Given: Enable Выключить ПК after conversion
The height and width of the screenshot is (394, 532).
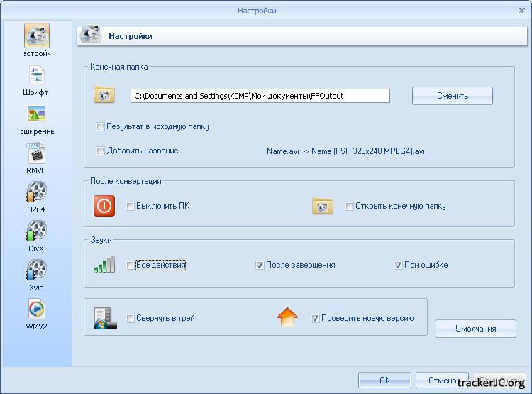Looking at the screenshot, I should tap(130, 207).
